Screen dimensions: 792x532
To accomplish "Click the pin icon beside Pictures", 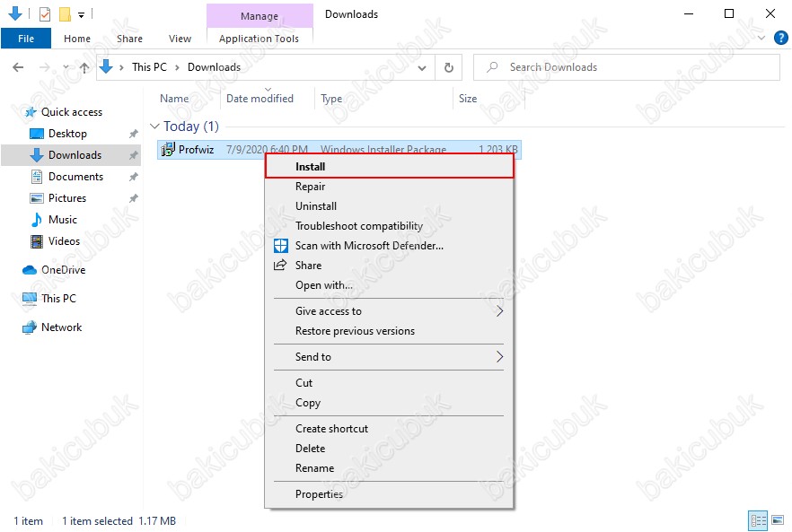I will pos(133,198).
